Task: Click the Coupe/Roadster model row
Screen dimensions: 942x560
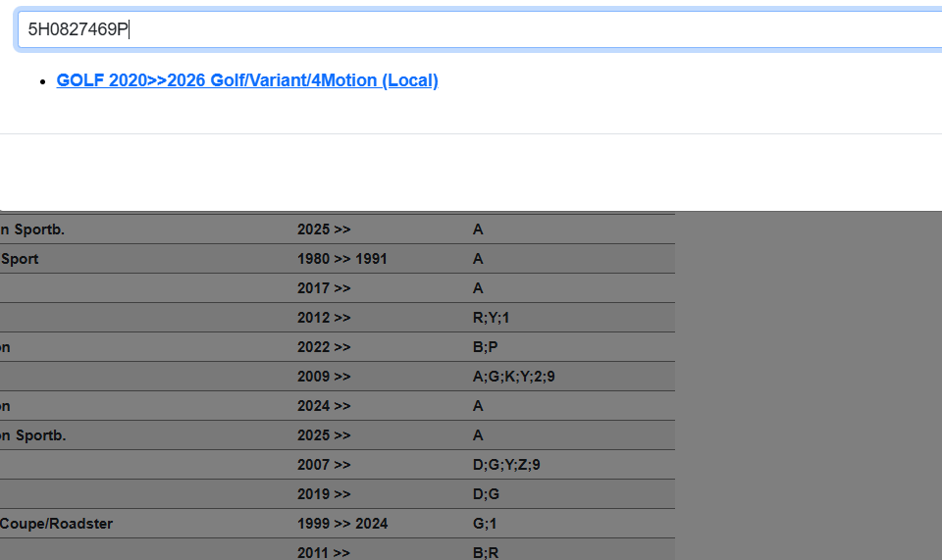Action: 56,524
